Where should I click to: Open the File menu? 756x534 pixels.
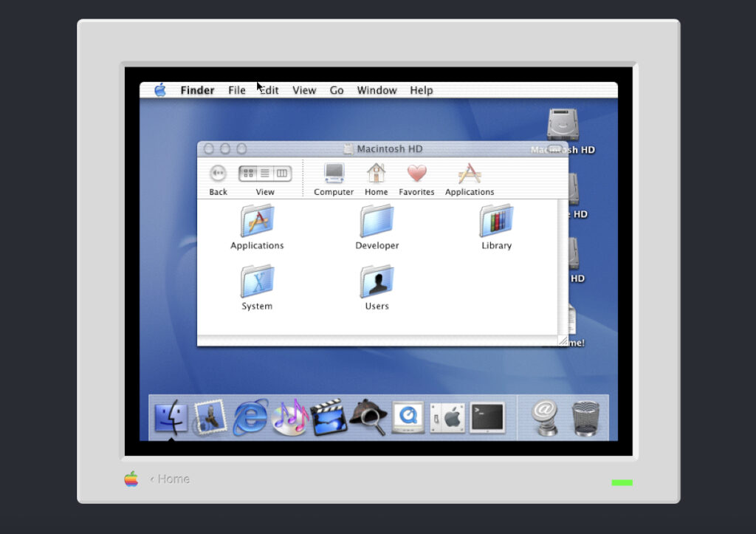pyautogui.click(x=237, y=90)
